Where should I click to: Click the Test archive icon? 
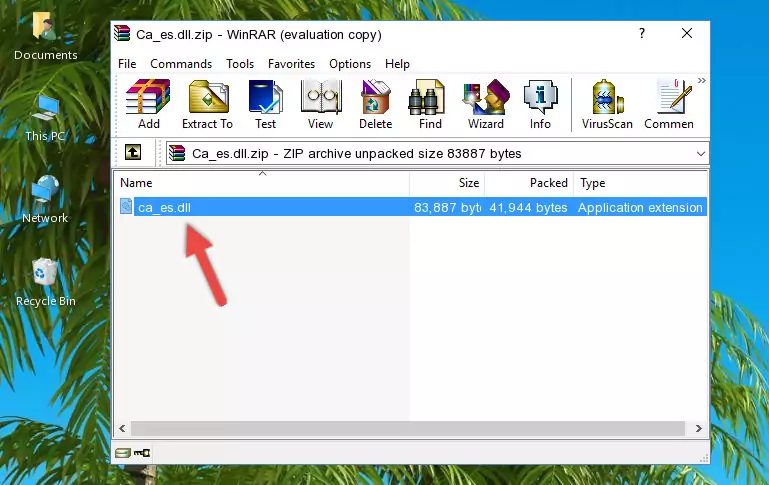click(265, 104)
